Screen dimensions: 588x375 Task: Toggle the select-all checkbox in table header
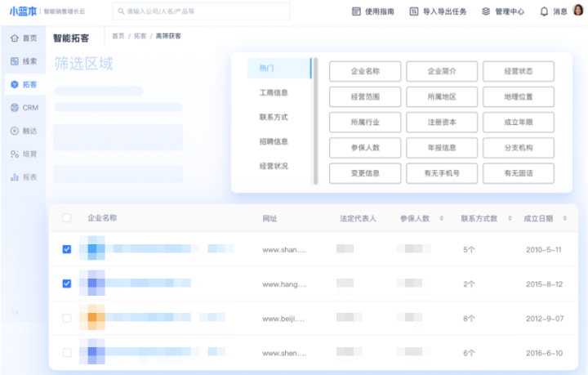pos(67,218)
